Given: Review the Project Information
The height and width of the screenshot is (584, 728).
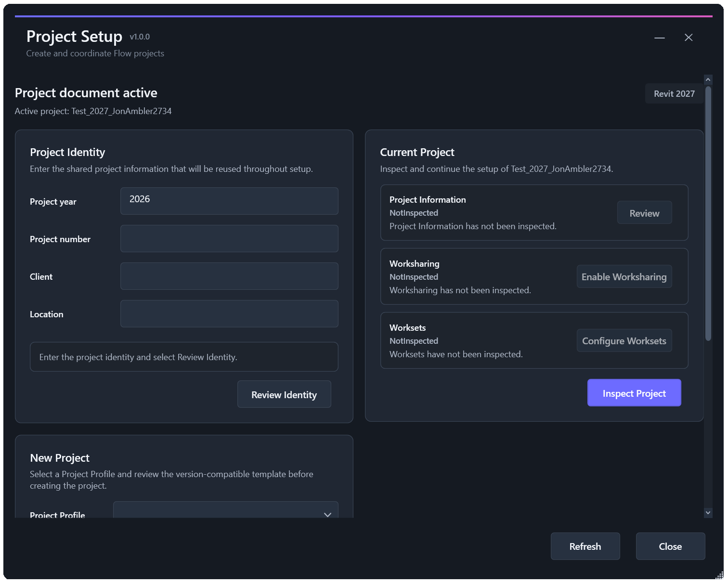Looking at the screenshot, I should pyautogui.click(x=645, y=212).
